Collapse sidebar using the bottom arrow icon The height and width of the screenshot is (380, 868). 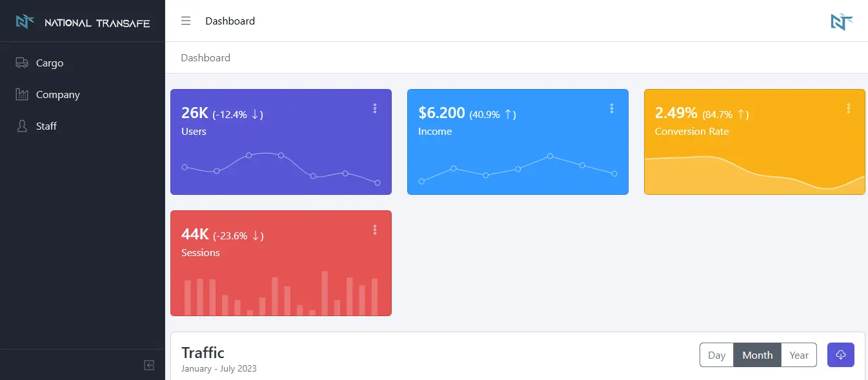coord(149,365)
